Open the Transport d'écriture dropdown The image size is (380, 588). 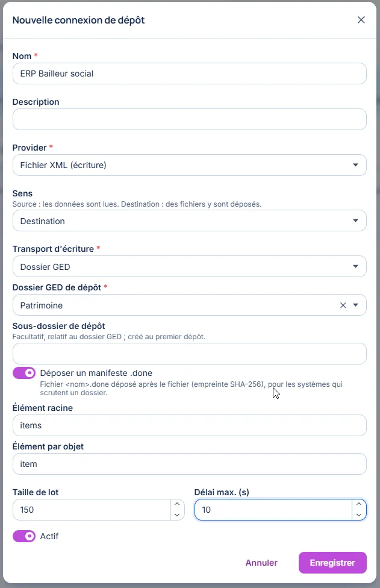pos(190,266)
